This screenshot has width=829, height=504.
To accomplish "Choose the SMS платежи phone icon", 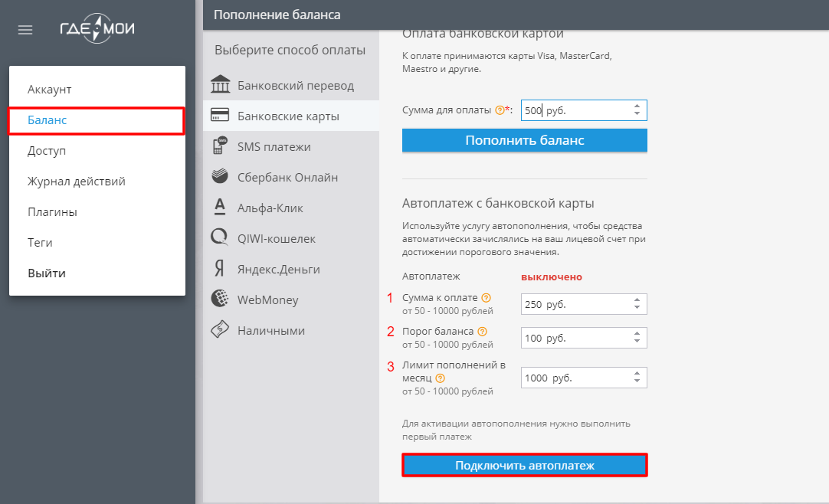I will [220, 146].
